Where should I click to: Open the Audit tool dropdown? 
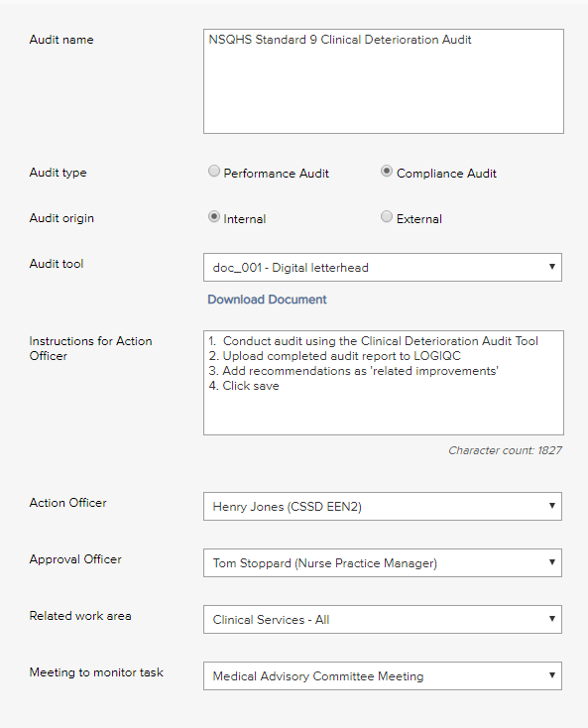point(383,268)
